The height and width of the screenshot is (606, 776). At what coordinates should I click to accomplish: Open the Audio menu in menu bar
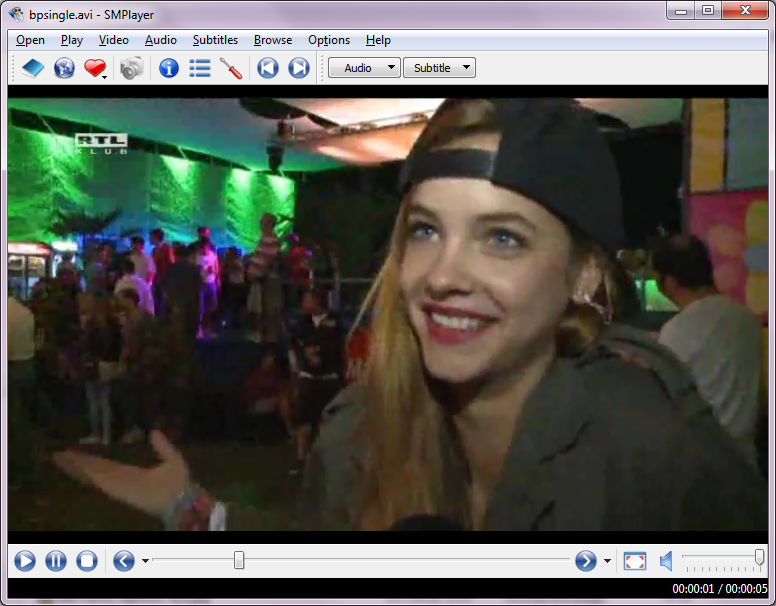[x=160, y=40]
